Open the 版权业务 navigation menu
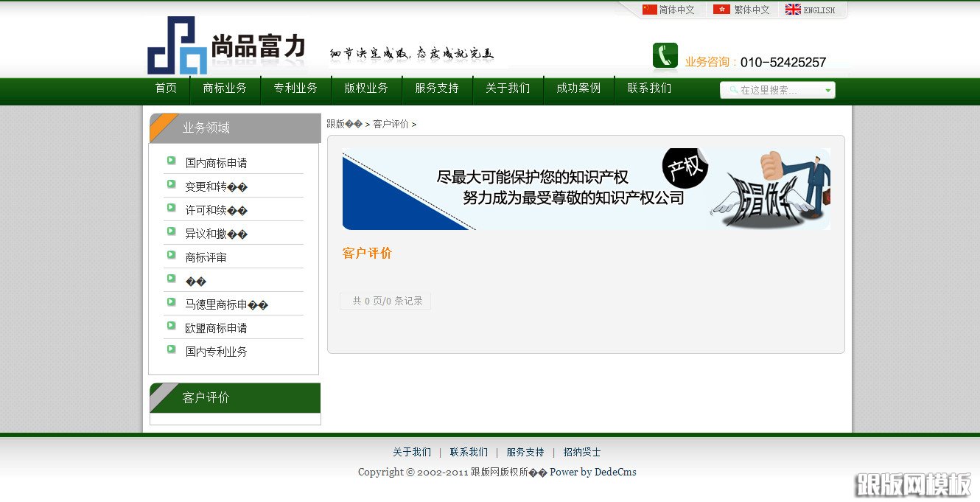This screenshot has width=980, height=502. (366, 88)
